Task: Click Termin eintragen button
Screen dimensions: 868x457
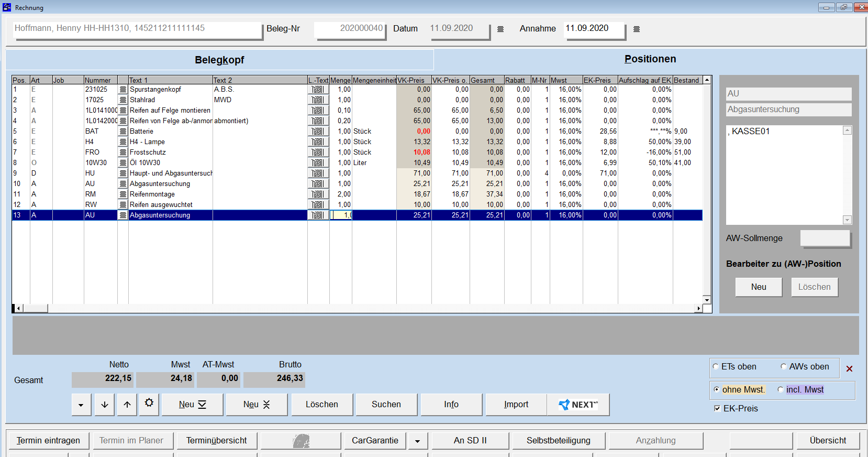Action: click(x=48, y=441)
